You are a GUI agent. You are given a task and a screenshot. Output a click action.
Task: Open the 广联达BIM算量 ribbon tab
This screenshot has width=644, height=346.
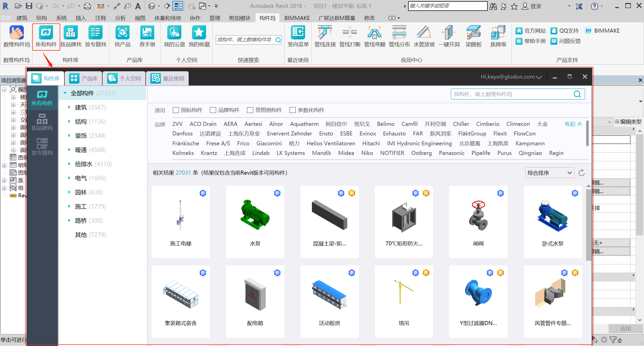tap(337, 18)
